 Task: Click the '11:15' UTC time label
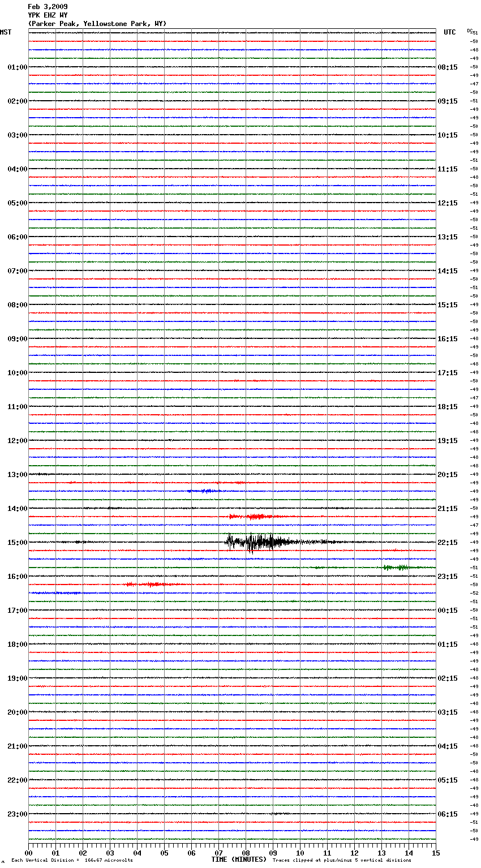[x=448, y=169]
